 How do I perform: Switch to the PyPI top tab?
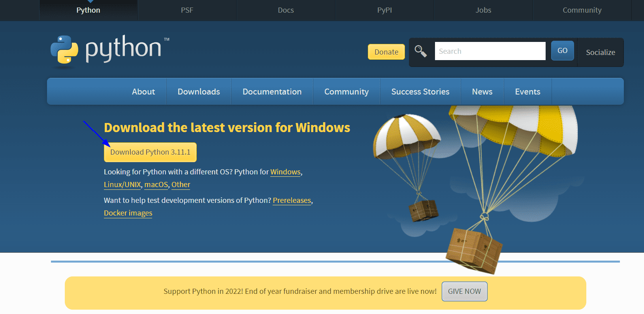pyautogui.click(x=384, y=10)
